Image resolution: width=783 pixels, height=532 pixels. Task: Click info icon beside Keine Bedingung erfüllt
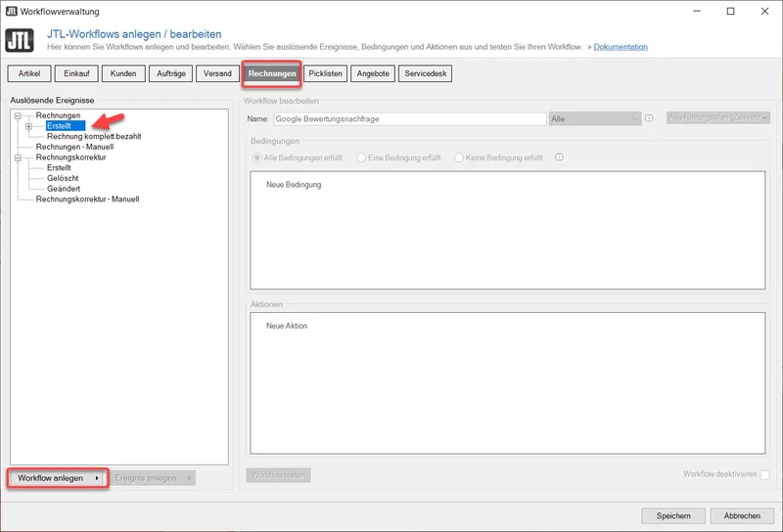pos(559,157)
